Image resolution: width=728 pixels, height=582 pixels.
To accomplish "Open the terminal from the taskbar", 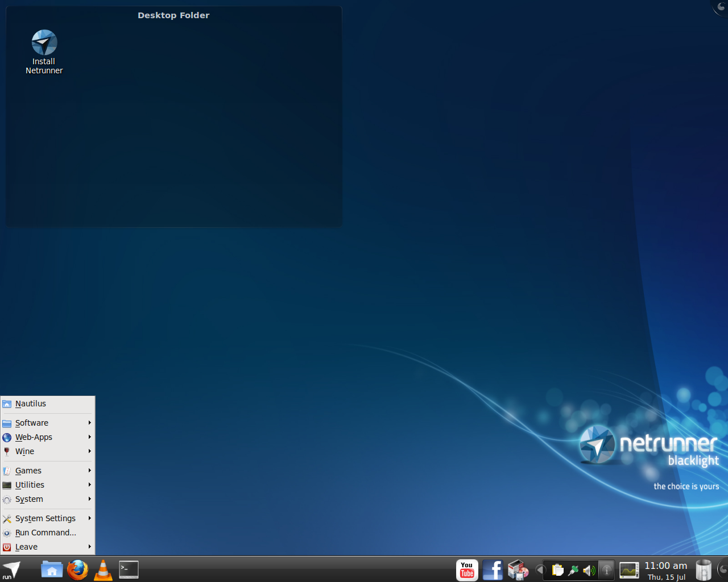I will pyautogui.click(x=129, y=569).
